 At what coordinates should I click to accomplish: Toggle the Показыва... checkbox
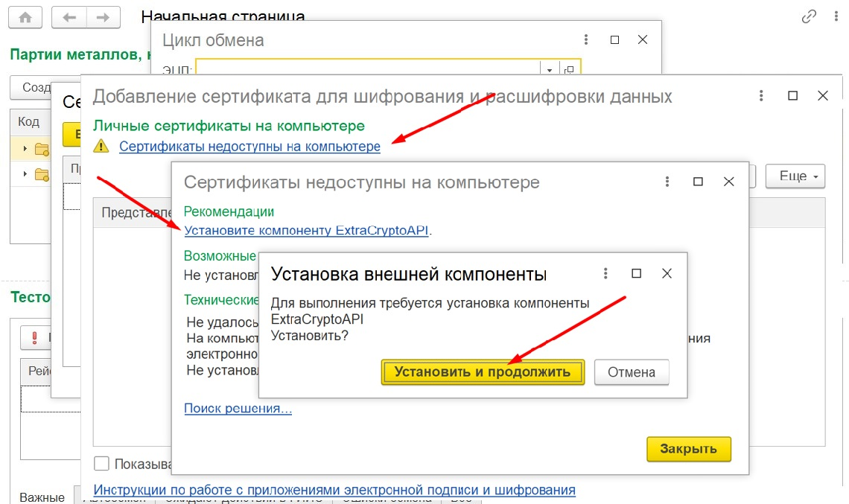pos(101,463)
